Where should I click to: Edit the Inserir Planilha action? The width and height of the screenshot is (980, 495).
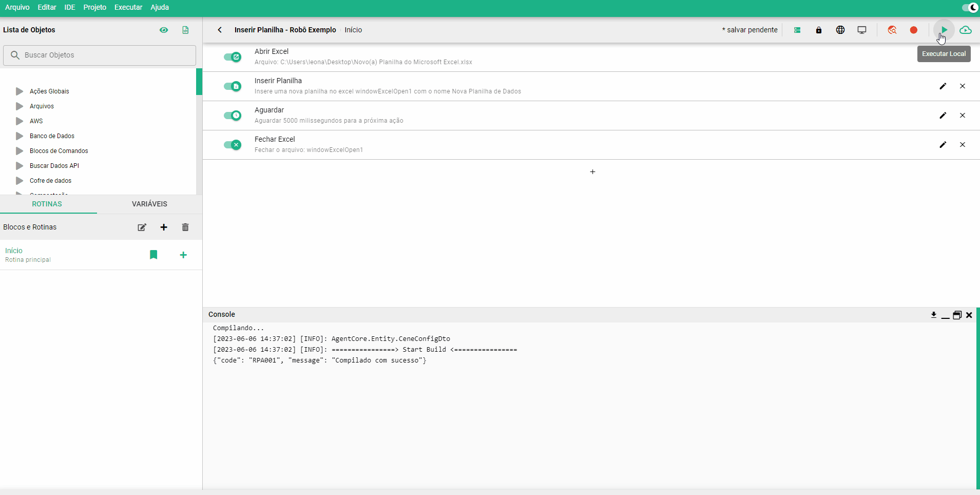click(x=943, y=86)
